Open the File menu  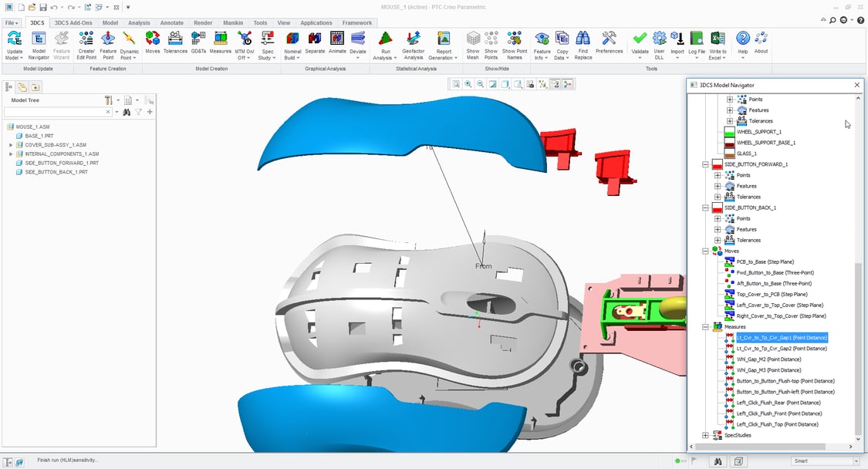tap(12, 23)
